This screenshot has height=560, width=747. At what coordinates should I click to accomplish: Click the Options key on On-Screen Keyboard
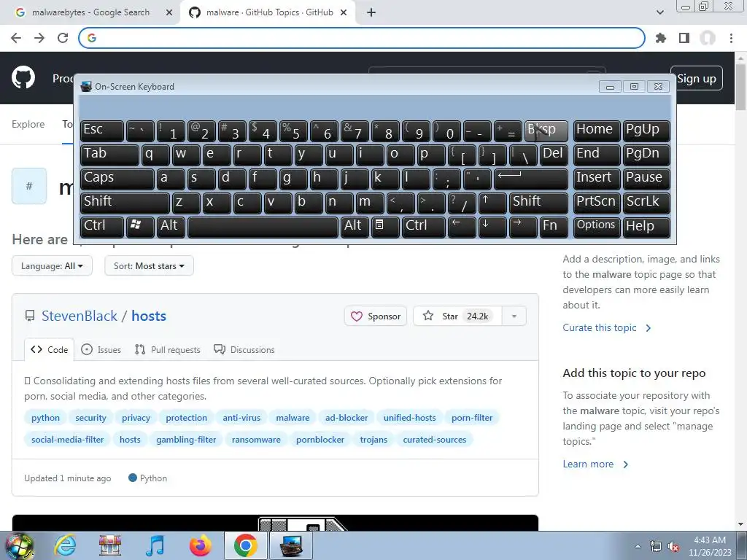(597, 226)
